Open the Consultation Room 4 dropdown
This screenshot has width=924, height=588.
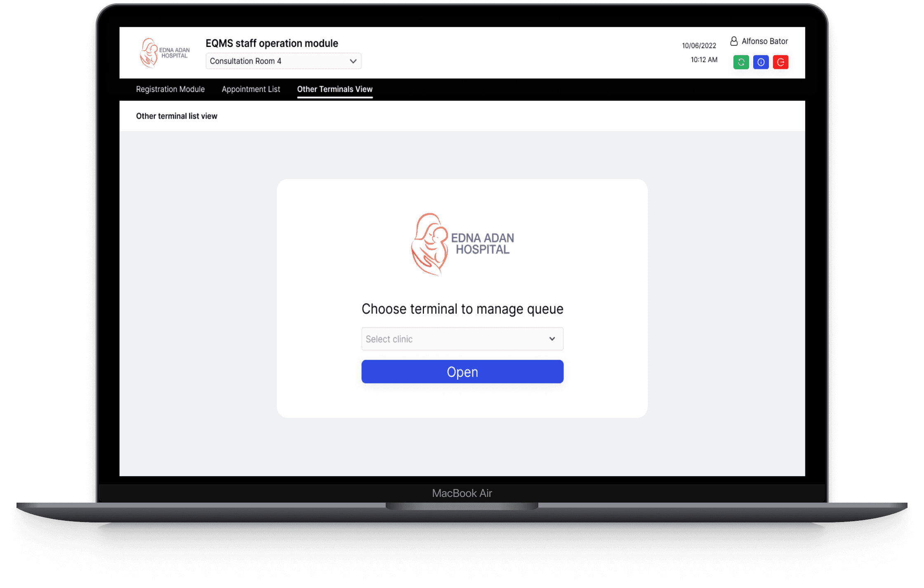pyautogui.click(x=283, y=61)
